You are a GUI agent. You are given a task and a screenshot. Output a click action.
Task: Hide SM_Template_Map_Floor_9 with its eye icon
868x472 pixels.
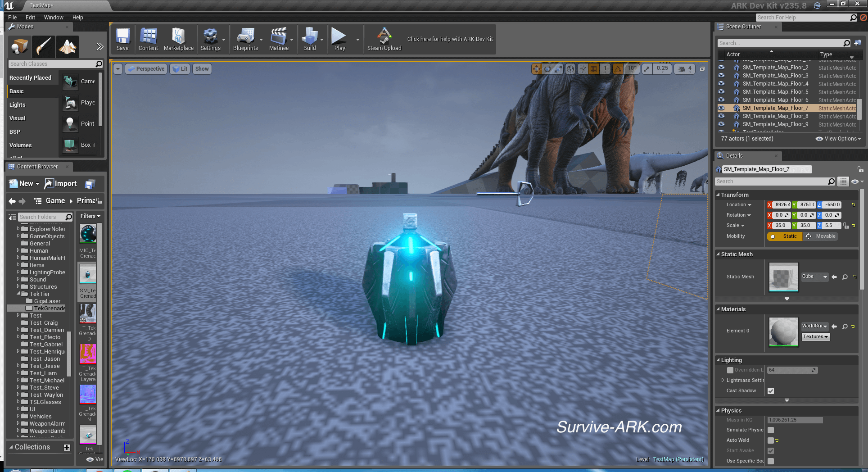(721, 124)
